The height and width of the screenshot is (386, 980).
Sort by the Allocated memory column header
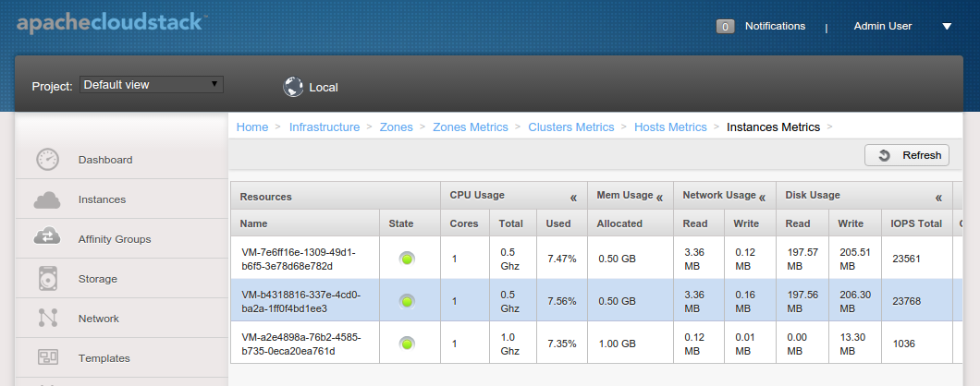tap(631, 223)
